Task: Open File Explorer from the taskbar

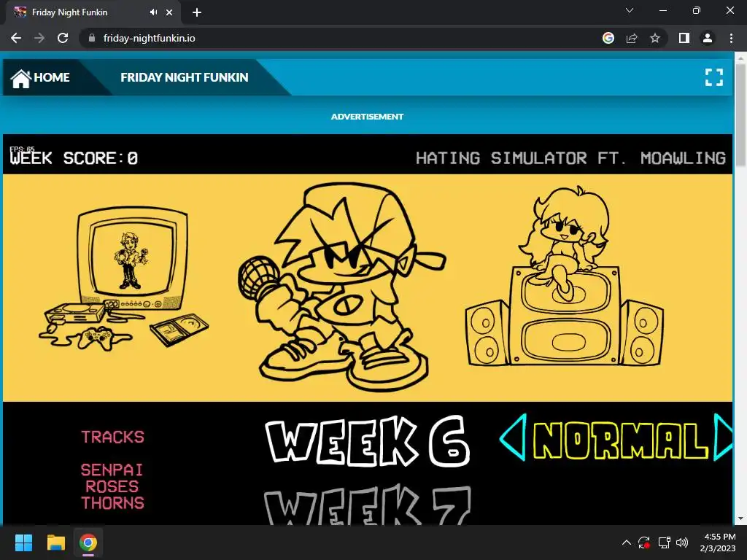Action: coord(55,542)
